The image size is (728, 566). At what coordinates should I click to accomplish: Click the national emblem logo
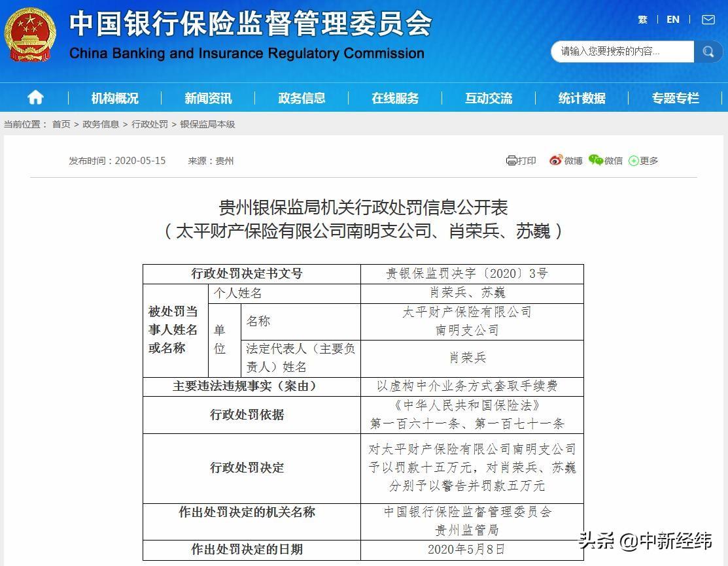tap(30, 35)
